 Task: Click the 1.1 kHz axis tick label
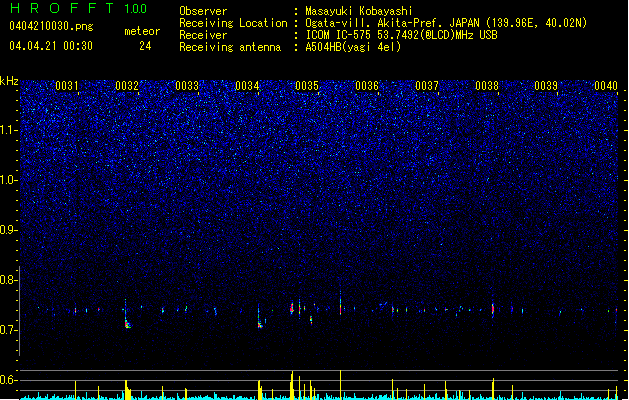coord(9,130)
